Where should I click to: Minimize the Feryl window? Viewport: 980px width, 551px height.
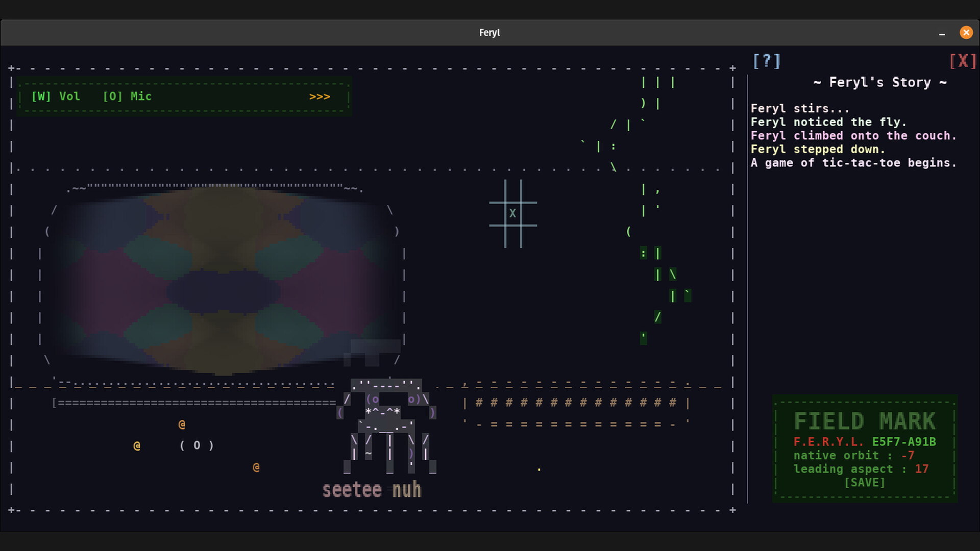click(942, 33)
